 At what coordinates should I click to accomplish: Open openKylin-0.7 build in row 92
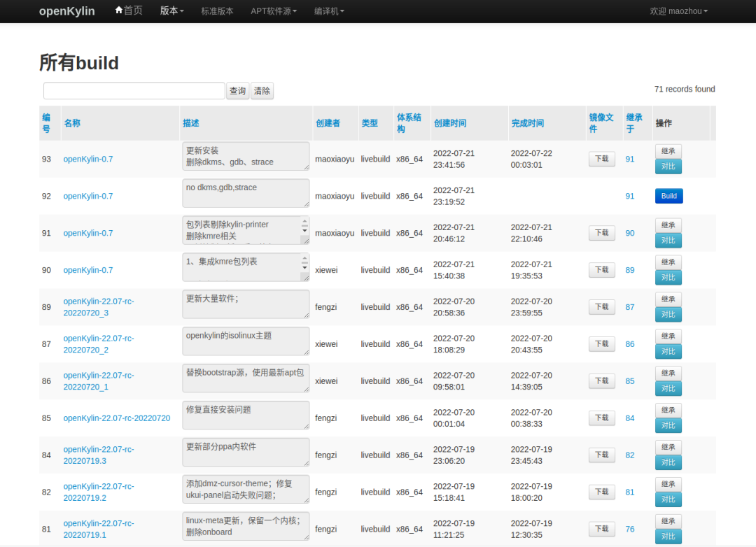click(88, 196)
